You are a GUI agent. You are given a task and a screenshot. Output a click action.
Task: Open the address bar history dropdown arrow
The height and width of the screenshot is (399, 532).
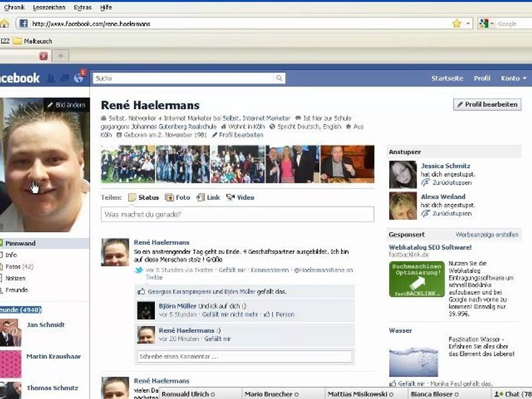[x=468, y=23]
